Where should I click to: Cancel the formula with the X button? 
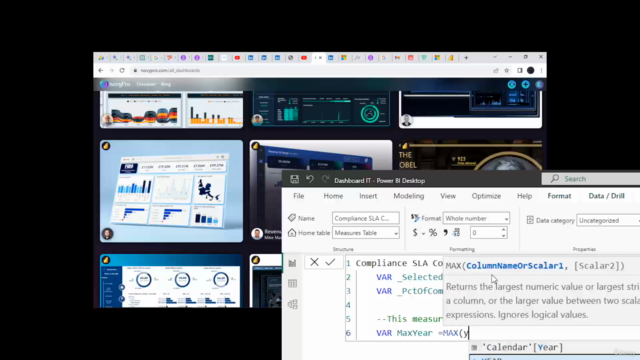click(x=314, y=262)
